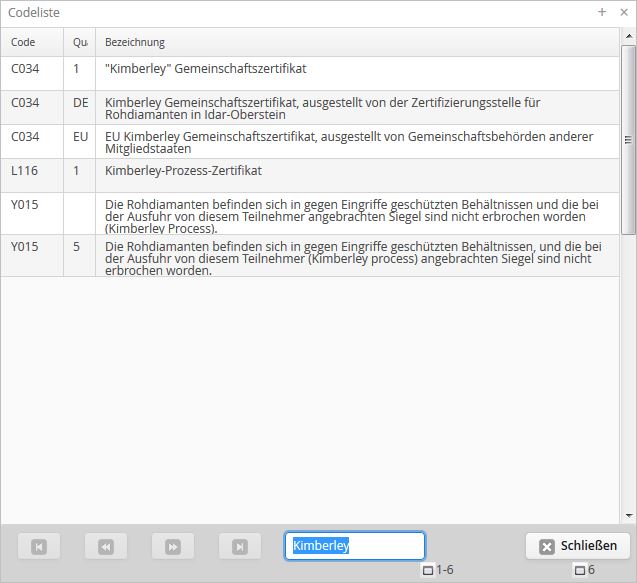The width and height of the screenshot is (637, 583).
Task: Skip to the last page of results
Action: [239, 546]
